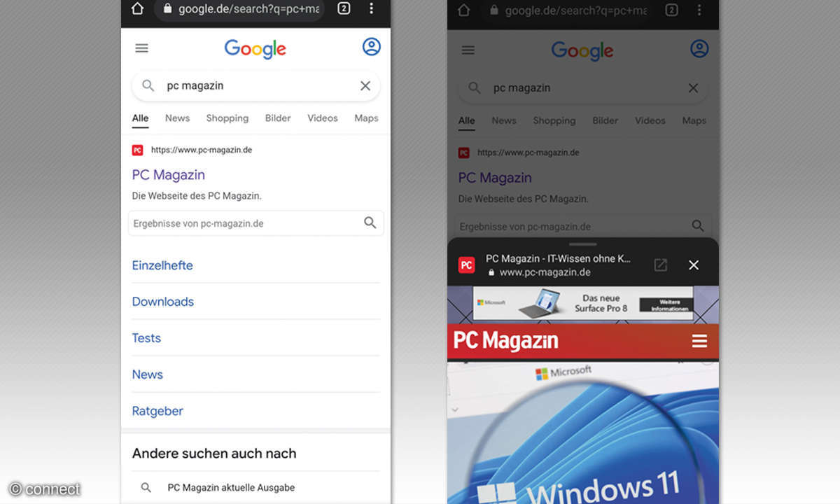Open the three-dot menu in right phone browser

699,10
